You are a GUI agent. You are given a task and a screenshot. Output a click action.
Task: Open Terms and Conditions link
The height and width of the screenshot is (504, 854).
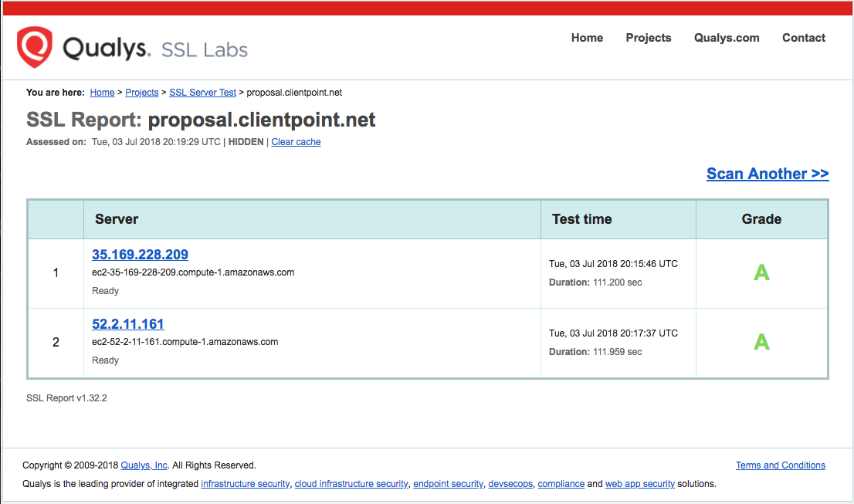point(780,465)
